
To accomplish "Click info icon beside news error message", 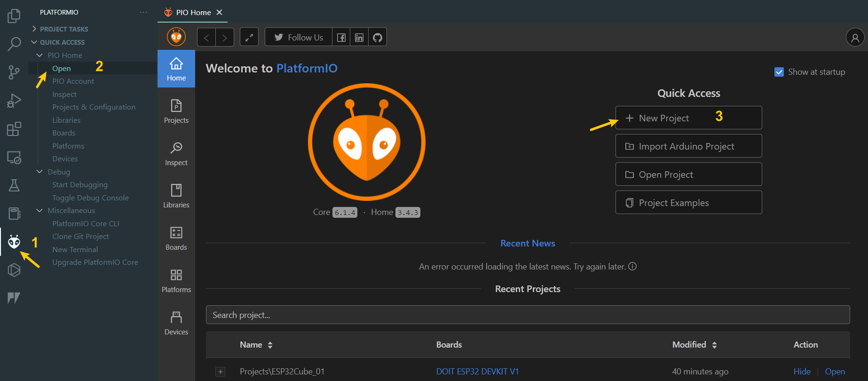I will point(633,266).
